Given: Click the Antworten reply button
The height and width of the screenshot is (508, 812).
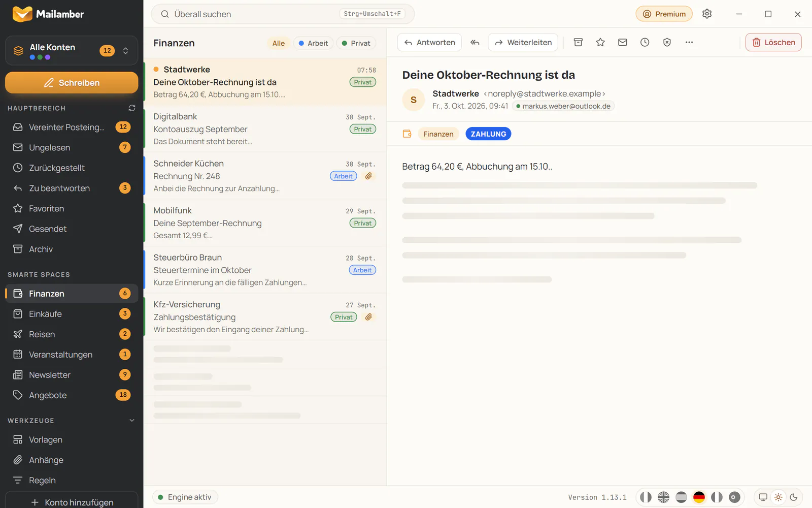Looking at the screenshot, I should (429, 42).
